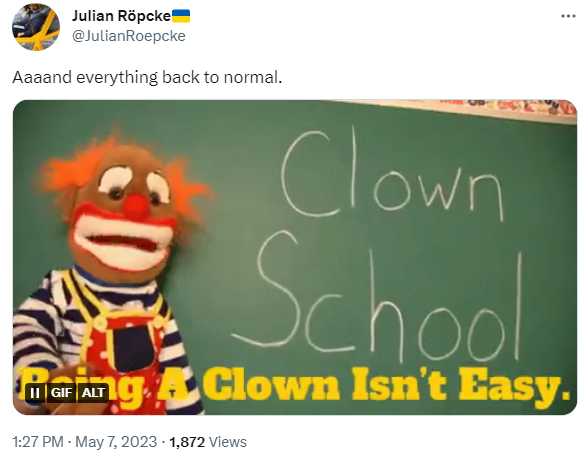View the 1,872 Views count

[x=208, y=442]
